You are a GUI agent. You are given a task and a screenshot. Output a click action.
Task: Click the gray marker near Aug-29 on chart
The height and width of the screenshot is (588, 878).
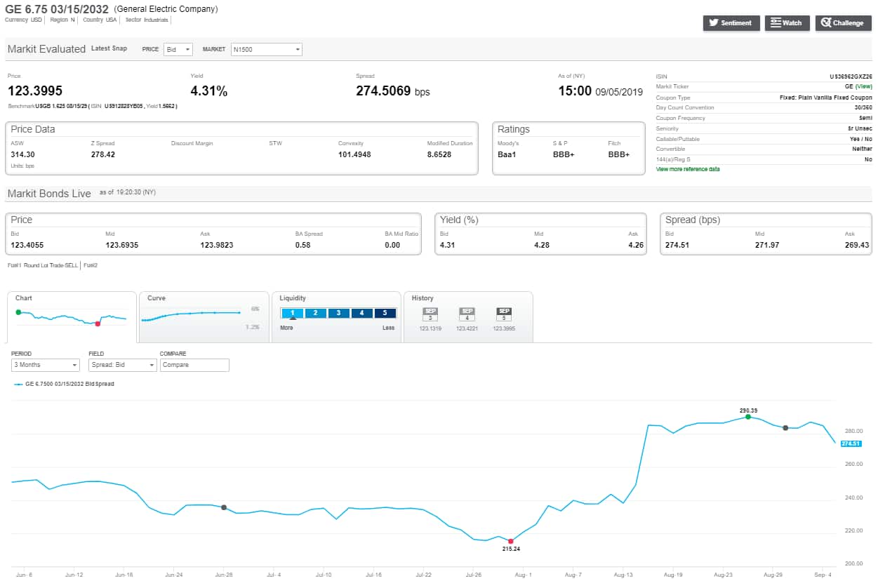pyautogui.click(x=785, y=427)
